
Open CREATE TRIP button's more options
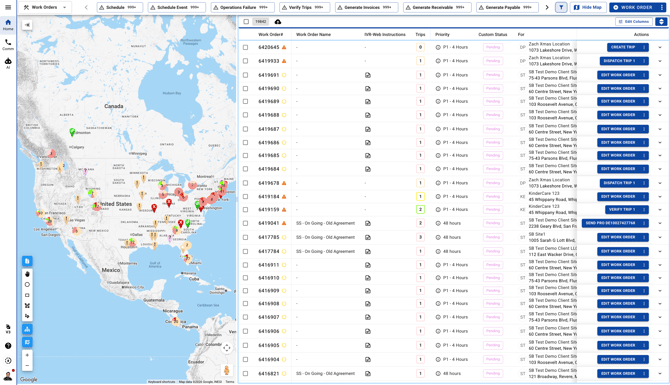point(644,47)
